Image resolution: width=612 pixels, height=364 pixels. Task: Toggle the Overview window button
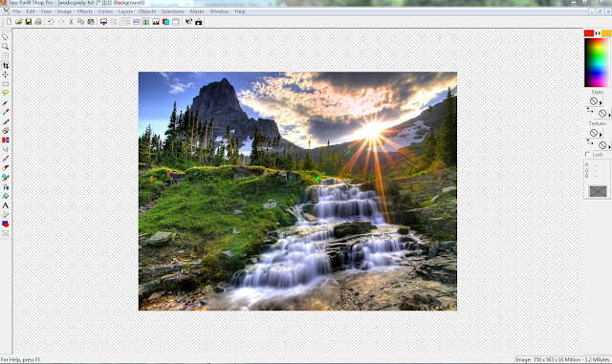point(176,22)
